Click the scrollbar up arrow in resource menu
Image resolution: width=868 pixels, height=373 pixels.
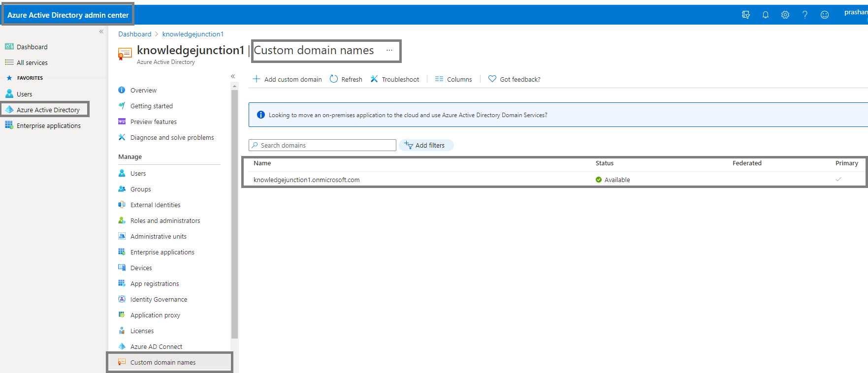(234, 86)
